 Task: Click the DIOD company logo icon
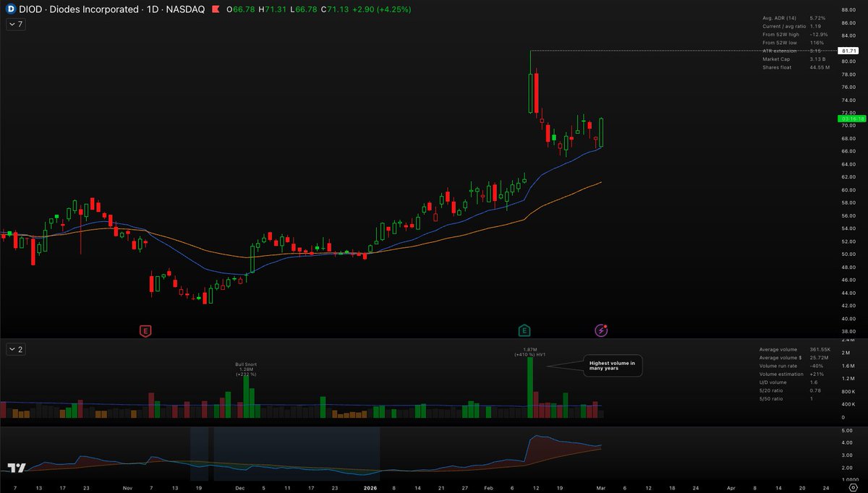pos(9,10)
